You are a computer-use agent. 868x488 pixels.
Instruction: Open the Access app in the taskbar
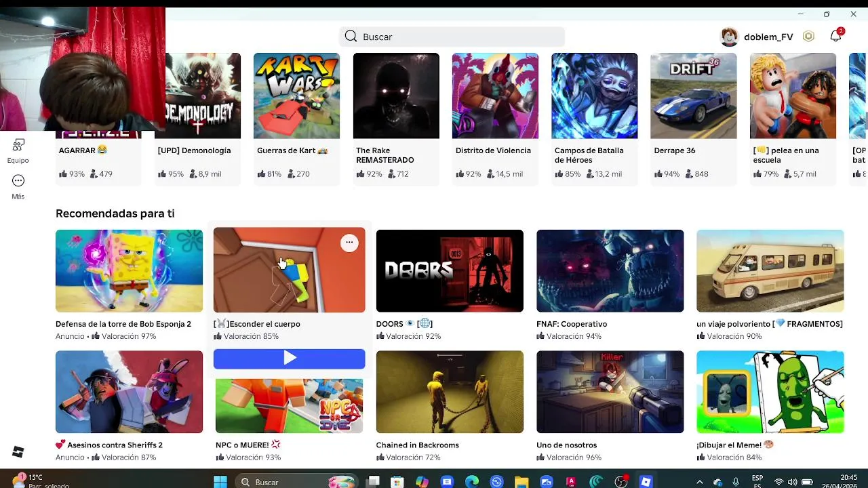(571, 482)
